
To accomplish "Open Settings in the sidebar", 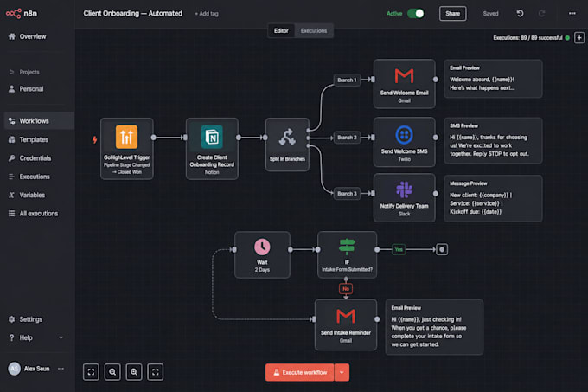I will (x=25, y=319).
